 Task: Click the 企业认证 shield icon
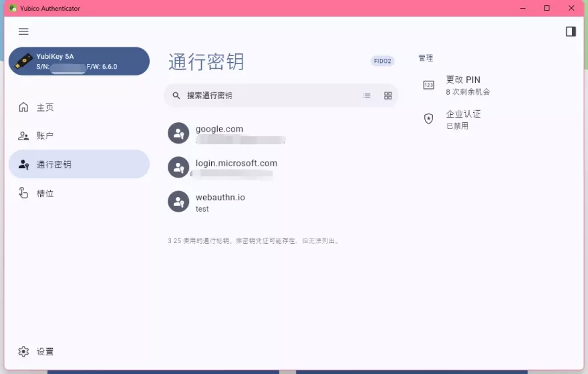coord(429,119)
